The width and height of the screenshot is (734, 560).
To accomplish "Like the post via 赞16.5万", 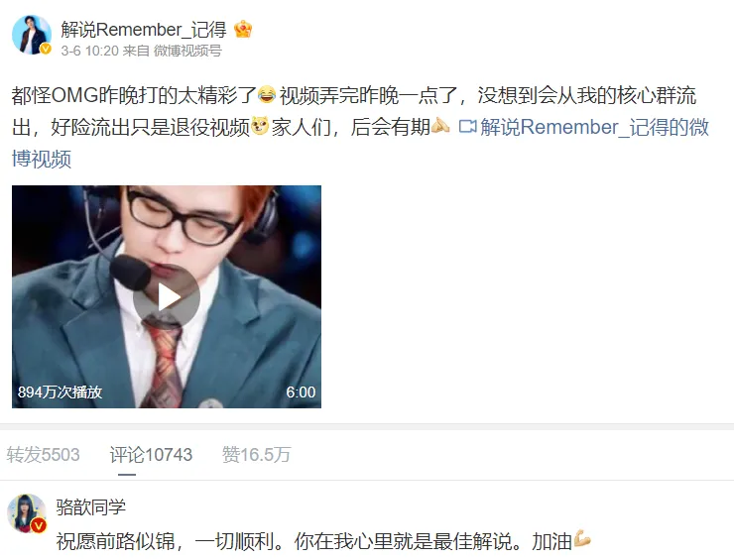I will (256, 454).
